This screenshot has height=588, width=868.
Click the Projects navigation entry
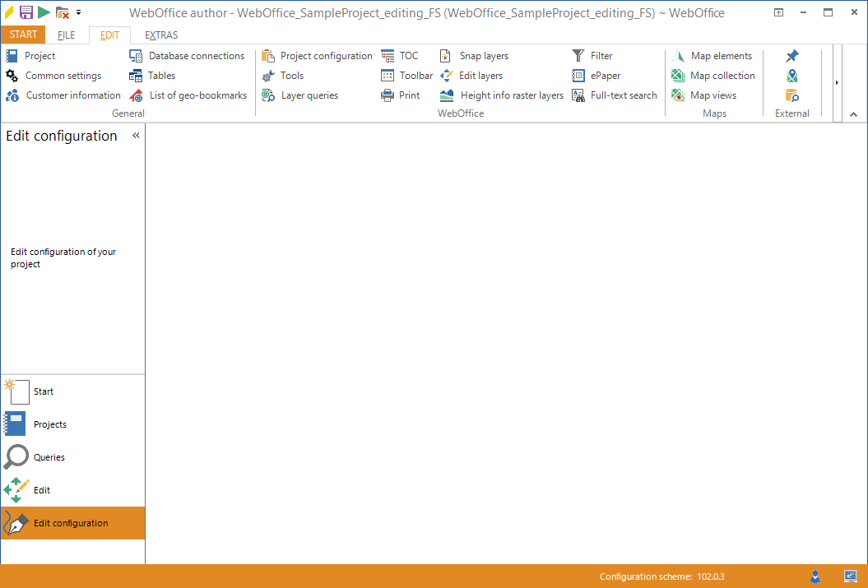pos(53,424)
